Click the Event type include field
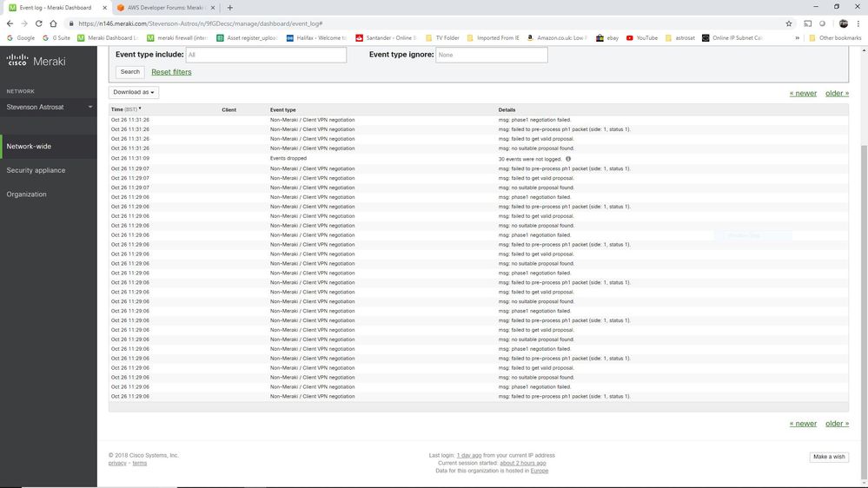This screenshot has height=488, width=868. click(x=266, y=55)
